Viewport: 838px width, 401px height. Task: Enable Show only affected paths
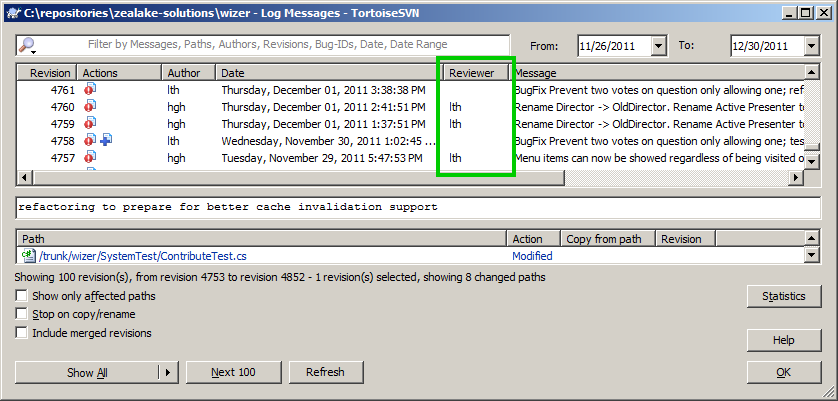[21, 296]
